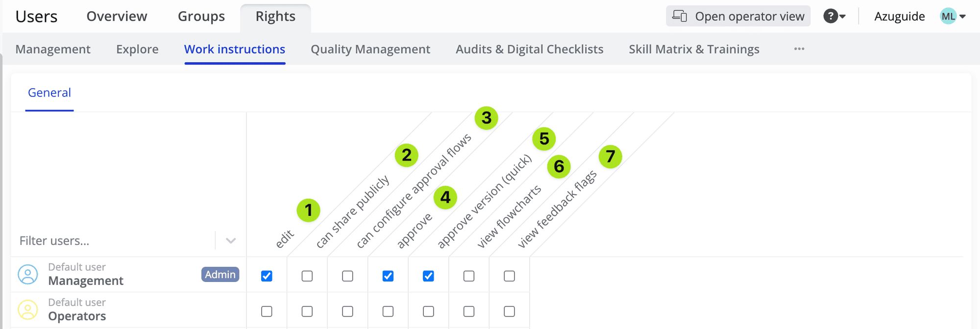The height and width of the screenshot is (329, 980).
Task: Switch to the Groups tab
Action: 201,17
